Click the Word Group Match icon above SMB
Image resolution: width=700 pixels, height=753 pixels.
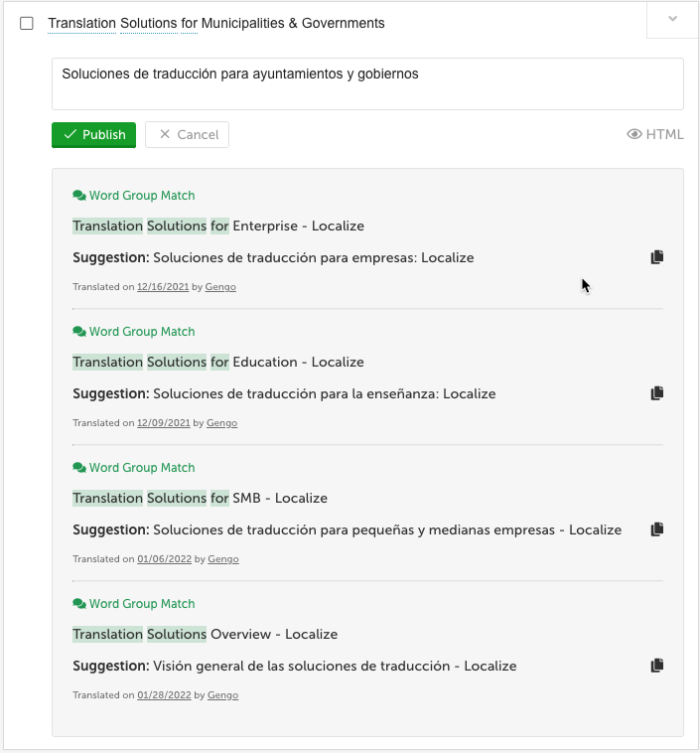click(x=79, y=468)
